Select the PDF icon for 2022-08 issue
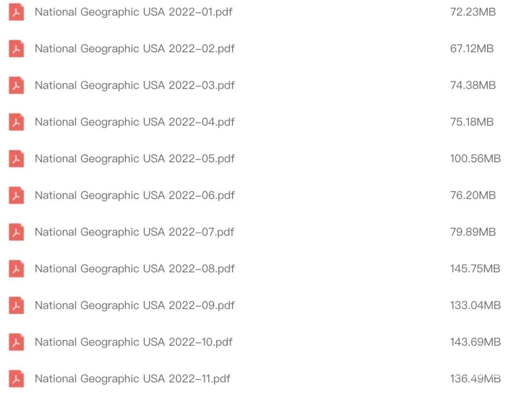This screenshot has height=393, width=532. [17, 269]
